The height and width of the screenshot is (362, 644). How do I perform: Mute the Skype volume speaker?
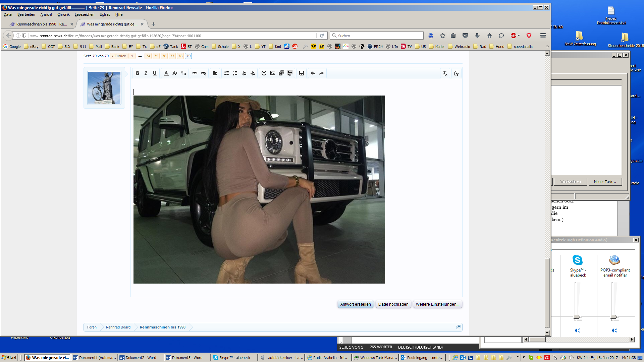coord(578,330)
